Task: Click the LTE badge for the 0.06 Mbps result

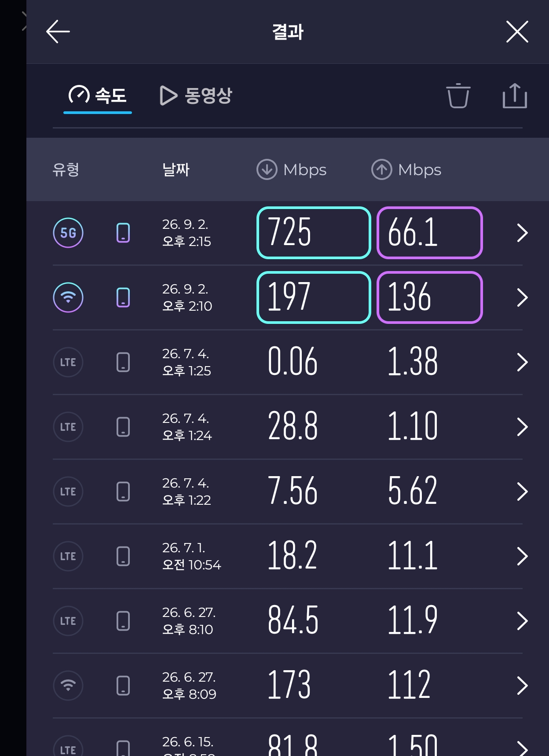Action: (68, 362)
